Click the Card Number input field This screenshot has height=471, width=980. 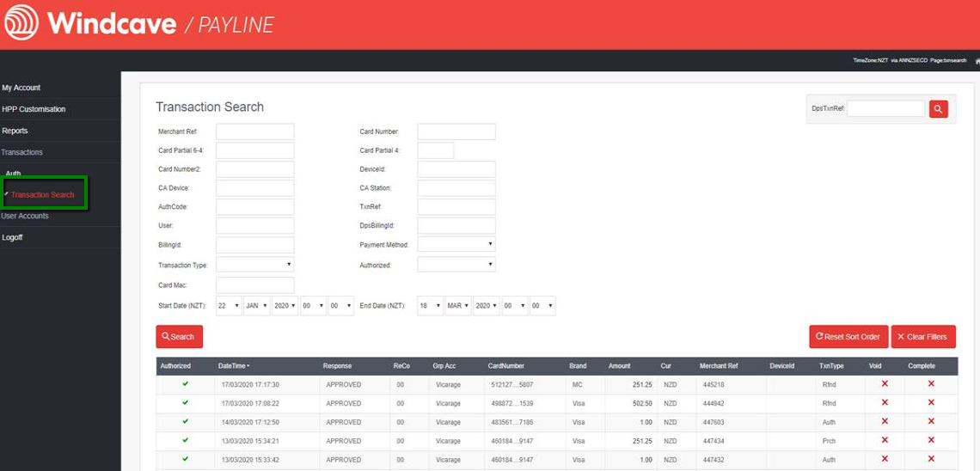(456, 132)
